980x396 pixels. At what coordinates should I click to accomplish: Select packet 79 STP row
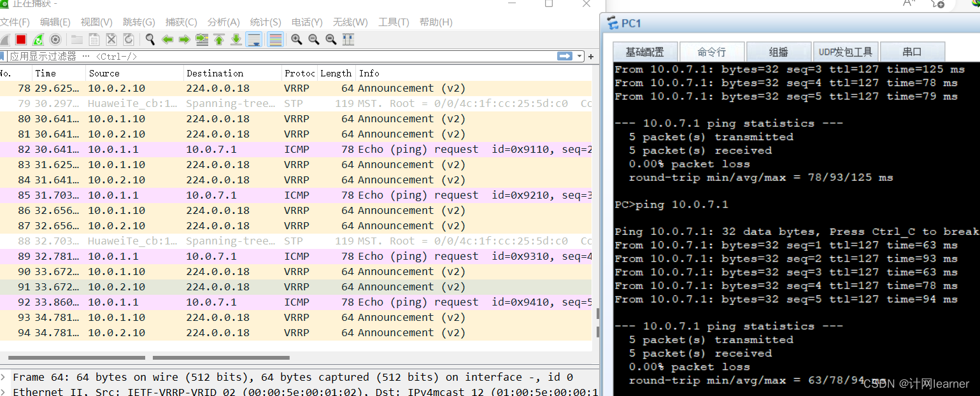click(x=295, y=103)
